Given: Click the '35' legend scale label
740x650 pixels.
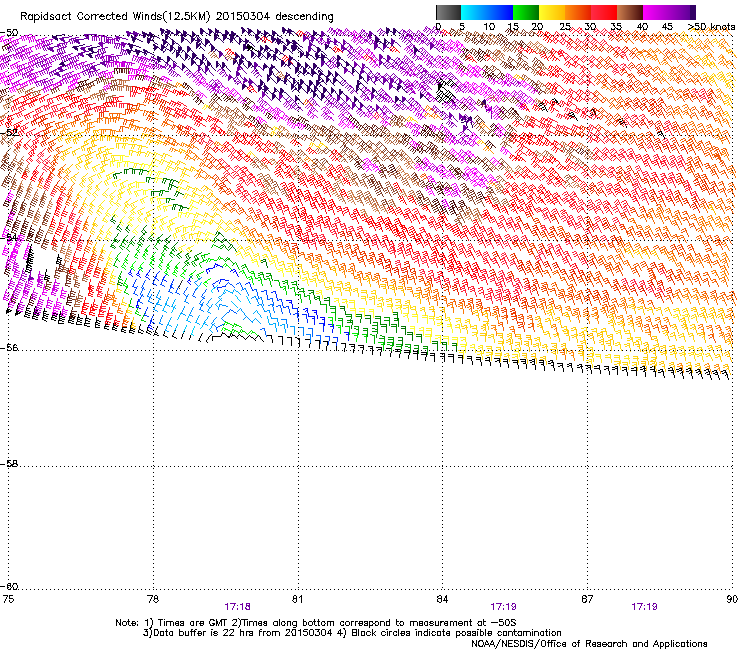Looking at the screenshot, I should (616, 26).
